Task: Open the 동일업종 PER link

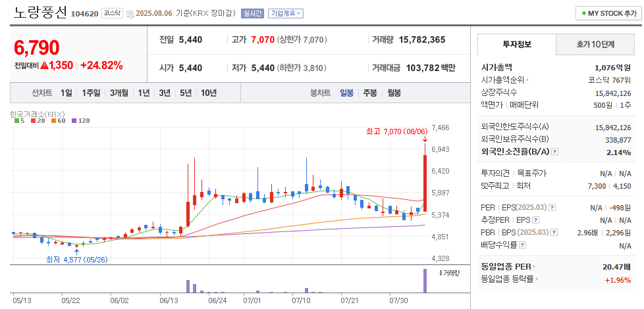Action: point(506,267)
